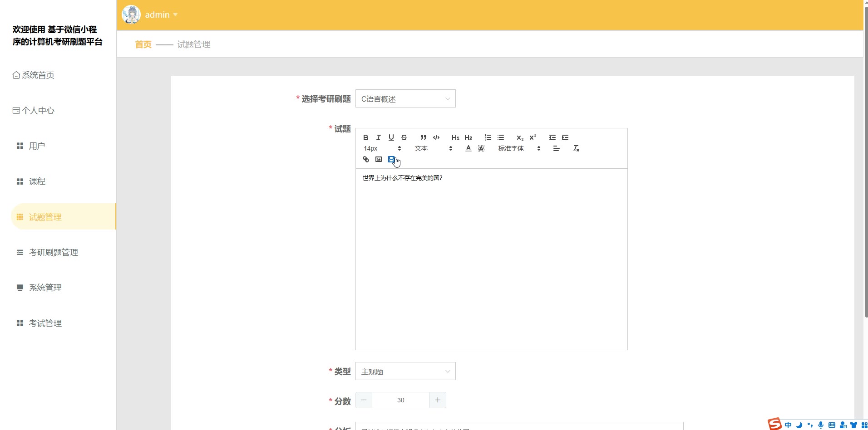Toggle bold formatting

pyautogui.click(x=366, y=137)
